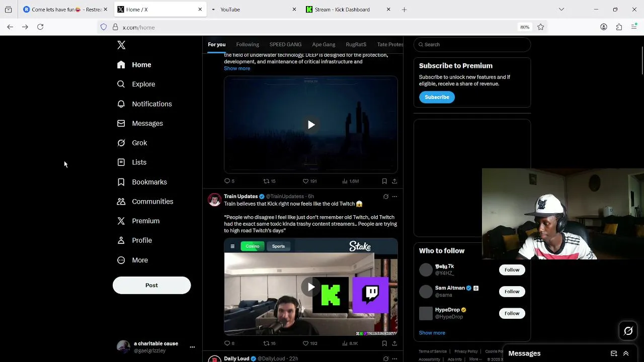Screen dimensions: 644x362
Task: Switch to the RugRatS tab
Action: (x=356, y=45)
